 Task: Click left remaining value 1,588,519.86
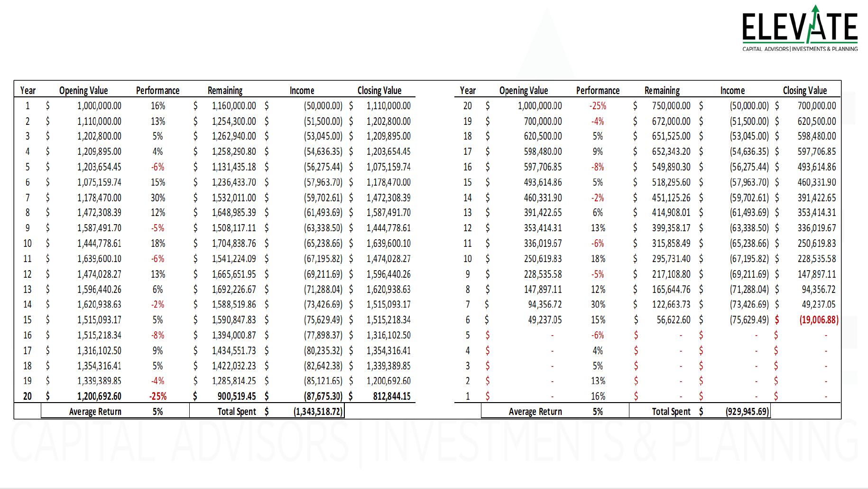(234, 304)
